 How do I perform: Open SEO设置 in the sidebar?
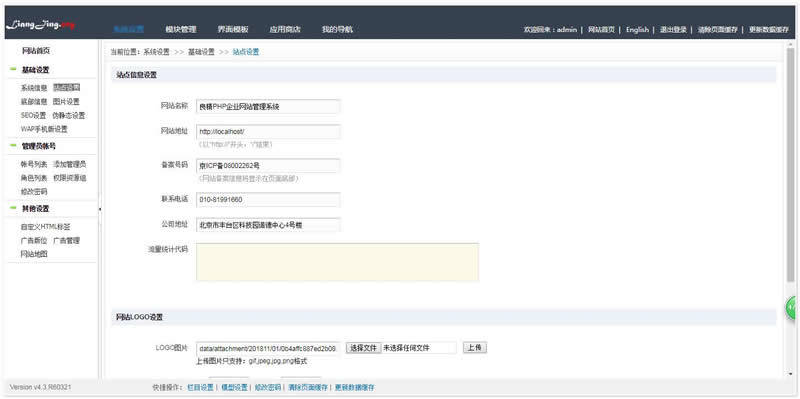coord(34,115)
